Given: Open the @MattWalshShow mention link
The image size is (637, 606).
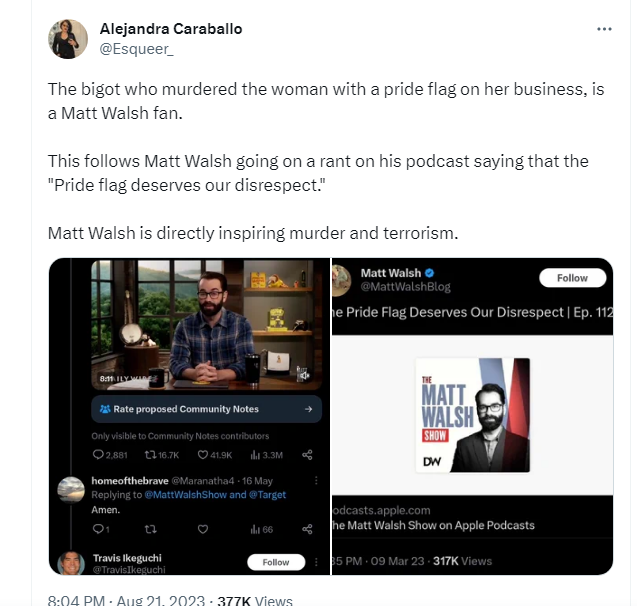Looking at the screenshot, I should pos(185,495).
